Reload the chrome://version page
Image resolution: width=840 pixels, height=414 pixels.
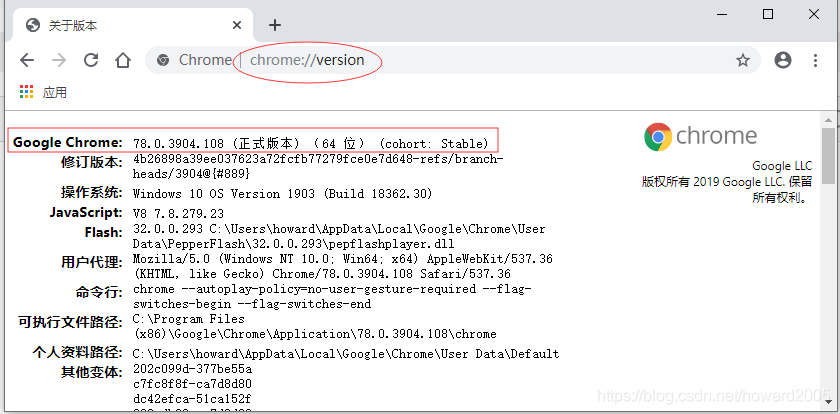click(91, 60)
